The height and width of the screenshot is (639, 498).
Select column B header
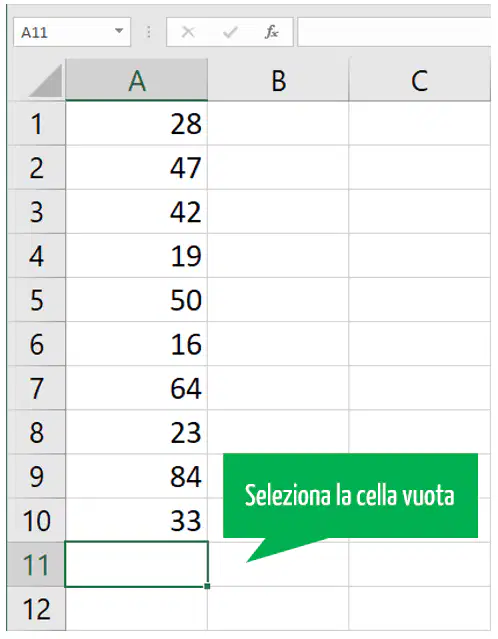pyautogui.click(x=278, y=80)
